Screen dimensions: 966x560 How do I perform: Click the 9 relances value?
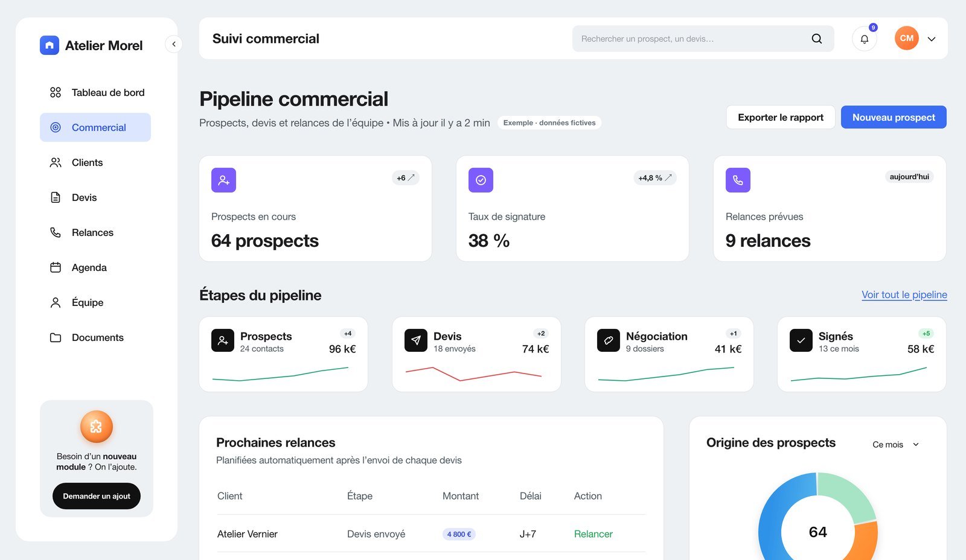coord(768,241)
